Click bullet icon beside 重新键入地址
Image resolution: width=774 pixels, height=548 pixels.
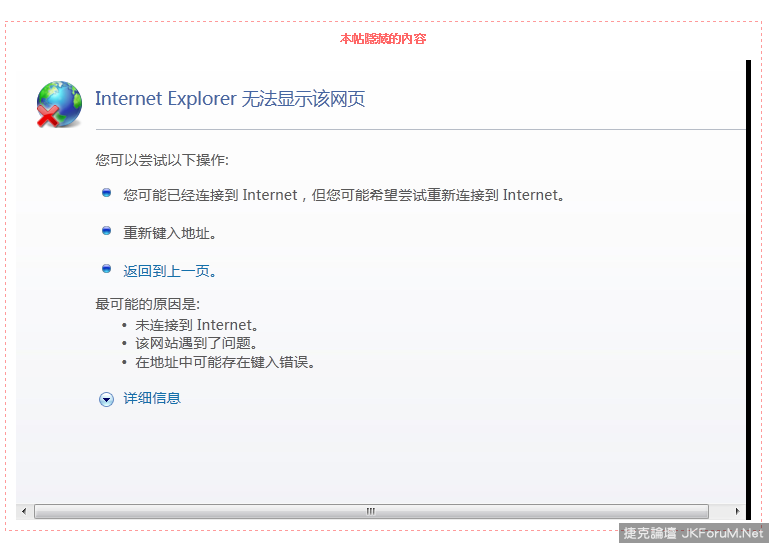(x=106, y=231)
